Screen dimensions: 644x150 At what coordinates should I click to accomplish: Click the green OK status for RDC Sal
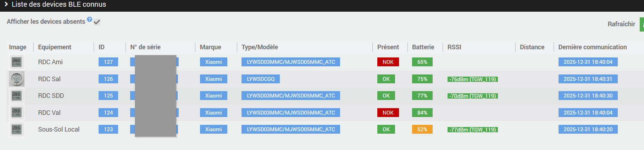coord(386,79)
